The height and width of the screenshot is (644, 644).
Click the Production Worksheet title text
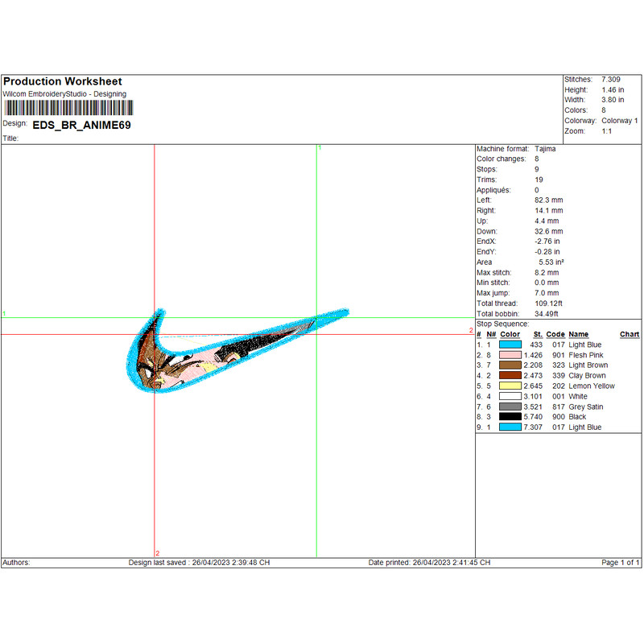pos(63,81)
